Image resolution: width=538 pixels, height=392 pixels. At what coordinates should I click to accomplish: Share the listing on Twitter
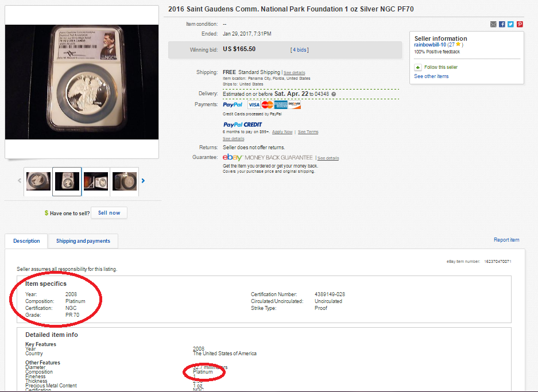pyautogui.click(x=511, y=24)
